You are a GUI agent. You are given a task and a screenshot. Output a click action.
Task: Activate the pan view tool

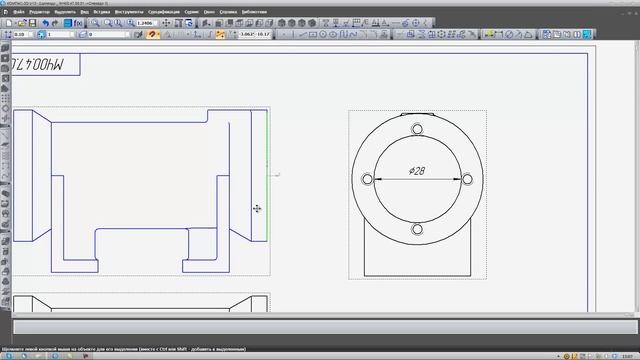click(166, 23)
